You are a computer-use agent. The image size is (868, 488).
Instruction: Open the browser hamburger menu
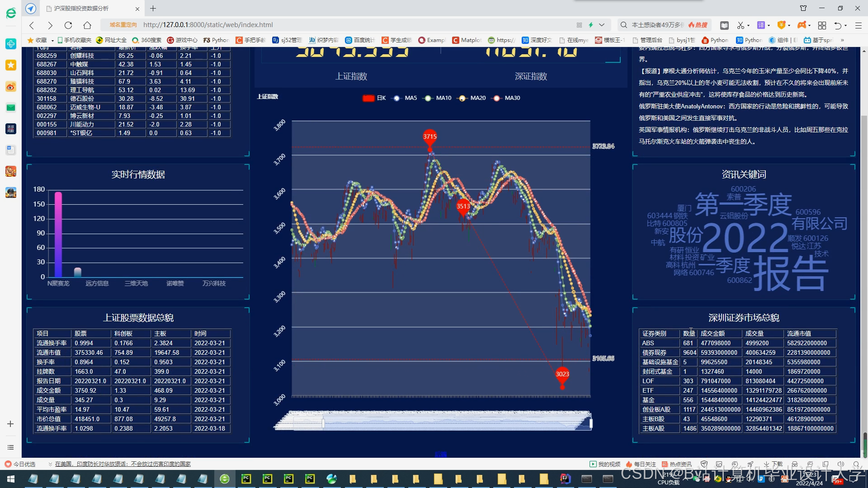pyautogui.click(x=859, y=26)
